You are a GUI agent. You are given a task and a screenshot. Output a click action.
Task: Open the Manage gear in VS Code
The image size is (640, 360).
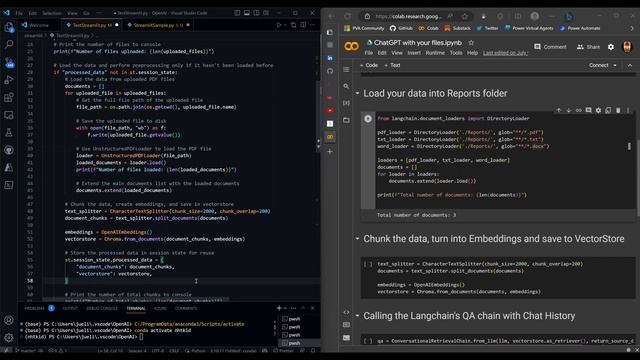pos(9,338)
